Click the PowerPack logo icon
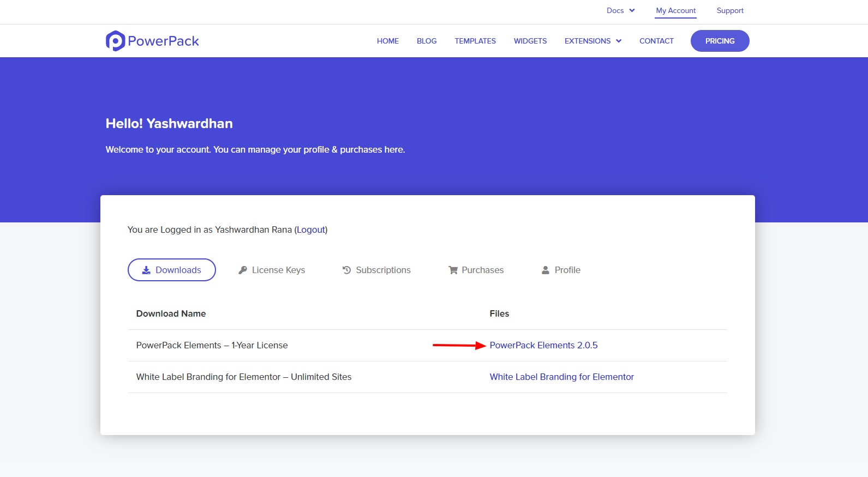The image size is (868, 477). click(x=115, y=41)
